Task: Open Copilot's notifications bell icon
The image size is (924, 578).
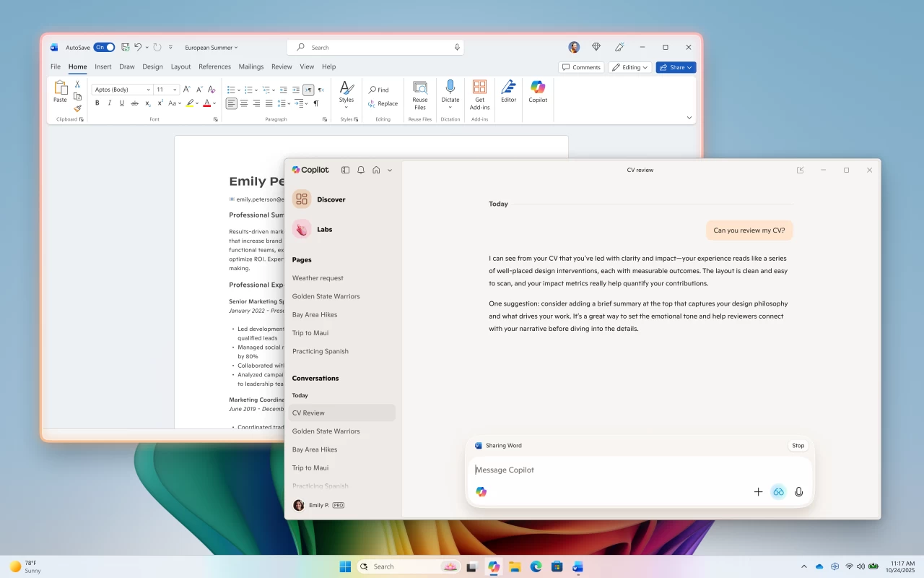Action: point(360,170)
